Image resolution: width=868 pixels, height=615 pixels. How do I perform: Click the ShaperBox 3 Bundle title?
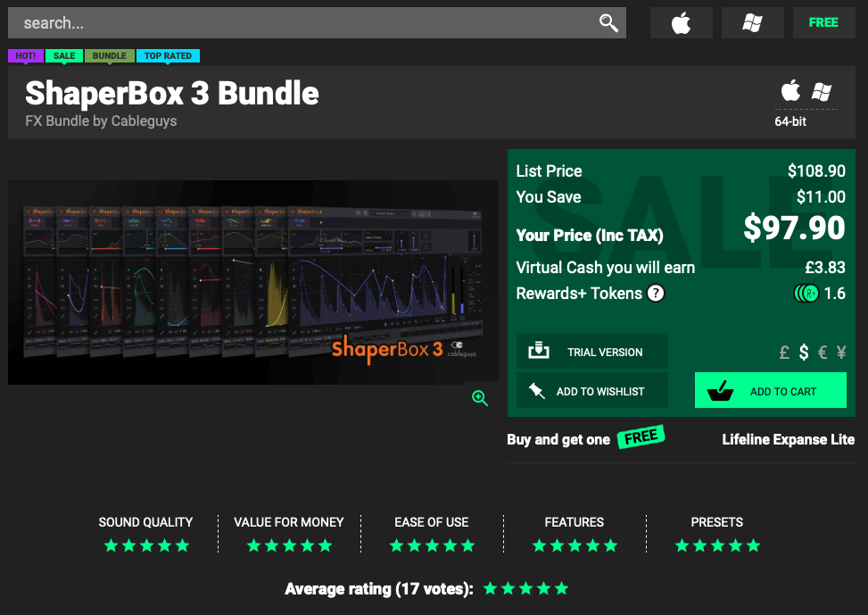coord(172,93)
